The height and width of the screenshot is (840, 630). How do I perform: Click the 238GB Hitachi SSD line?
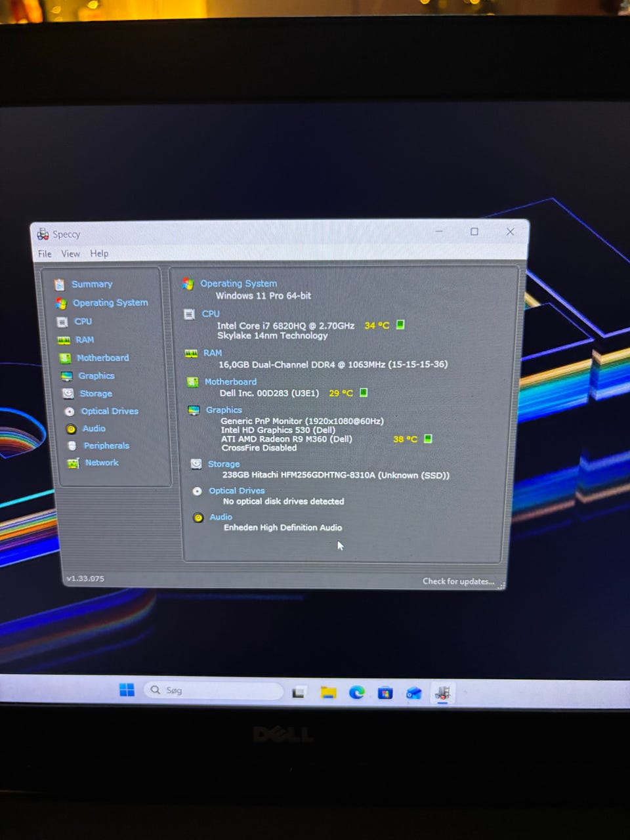tap(336, 475)
